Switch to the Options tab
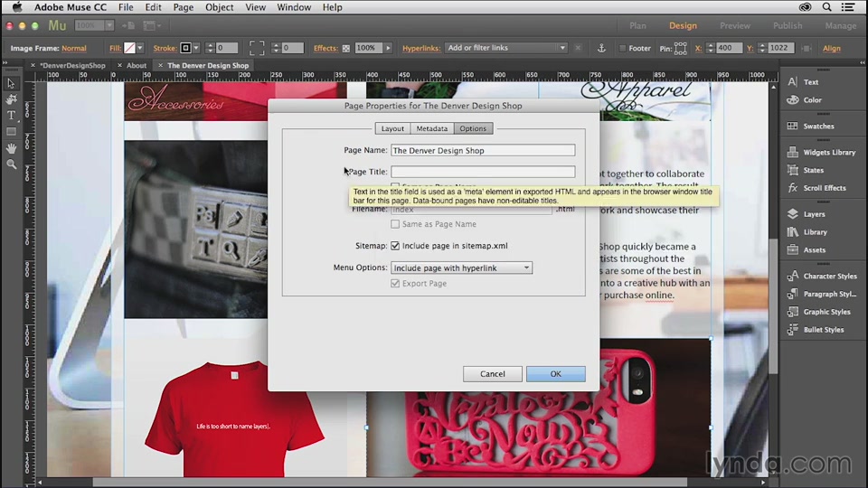868x488 pixels. click(473, 128)
